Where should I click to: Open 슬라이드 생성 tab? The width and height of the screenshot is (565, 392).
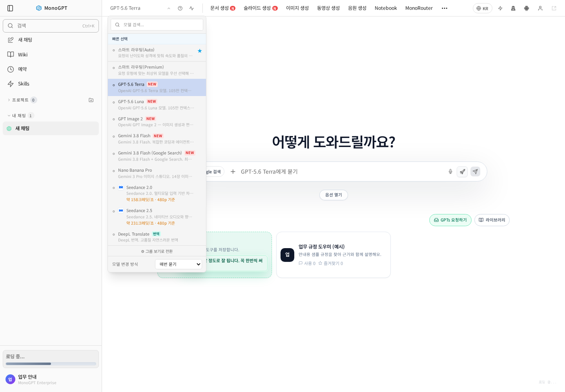pyautogui.click(x=261, y=8)
